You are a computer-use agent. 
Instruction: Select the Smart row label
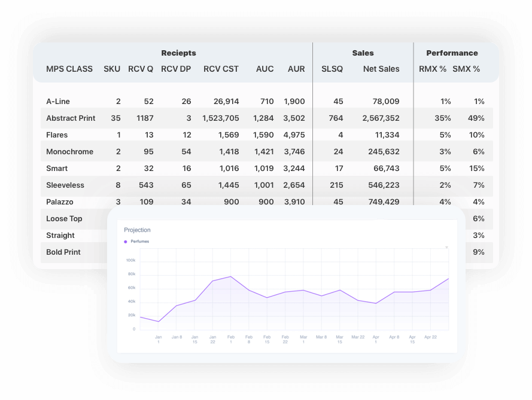point(57,169)
